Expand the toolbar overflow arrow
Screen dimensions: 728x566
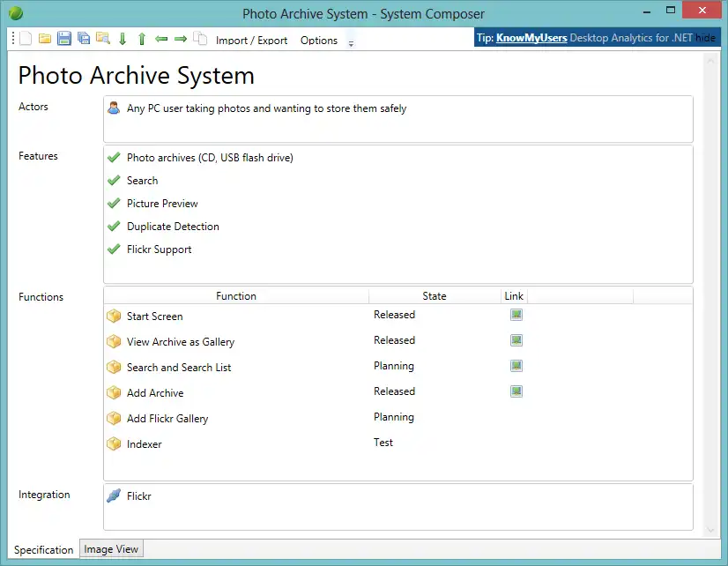pos(351,43)
